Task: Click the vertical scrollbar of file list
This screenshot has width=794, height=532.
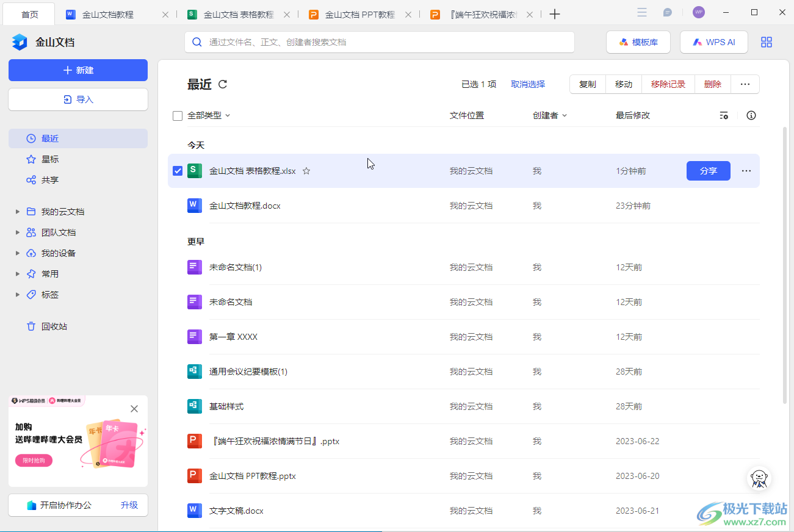Action: click(785, 265)
